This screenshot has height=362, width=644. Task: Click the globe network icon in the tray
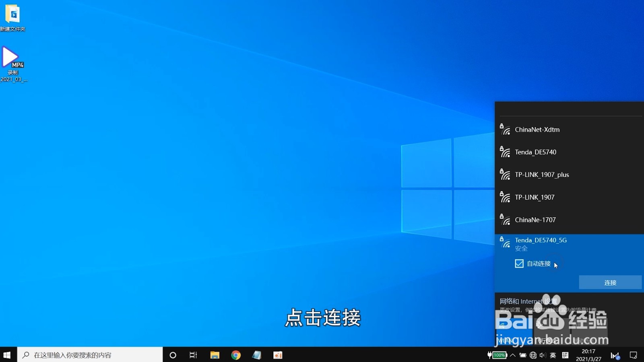pos(533,355)
